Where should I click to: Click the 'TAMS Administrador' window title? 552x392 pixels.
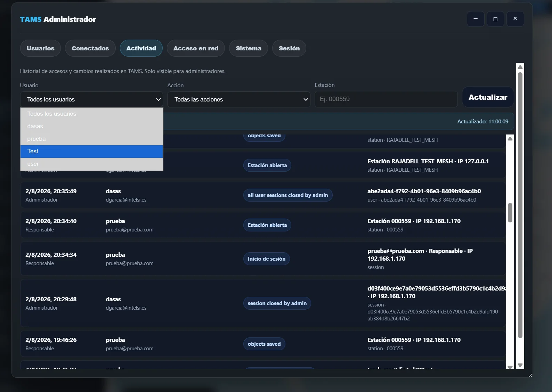pyautogui.click(x=58, y=19)
